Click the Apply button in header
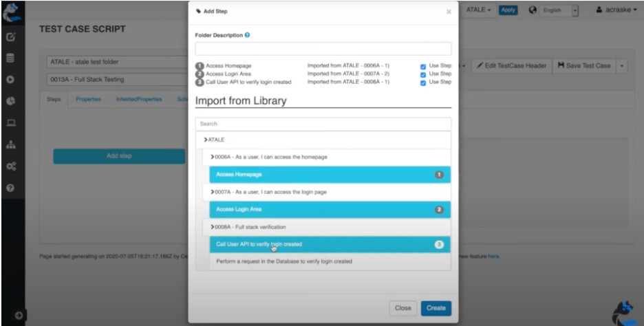The width and height of the screenshot is (644, 326). 508,10
